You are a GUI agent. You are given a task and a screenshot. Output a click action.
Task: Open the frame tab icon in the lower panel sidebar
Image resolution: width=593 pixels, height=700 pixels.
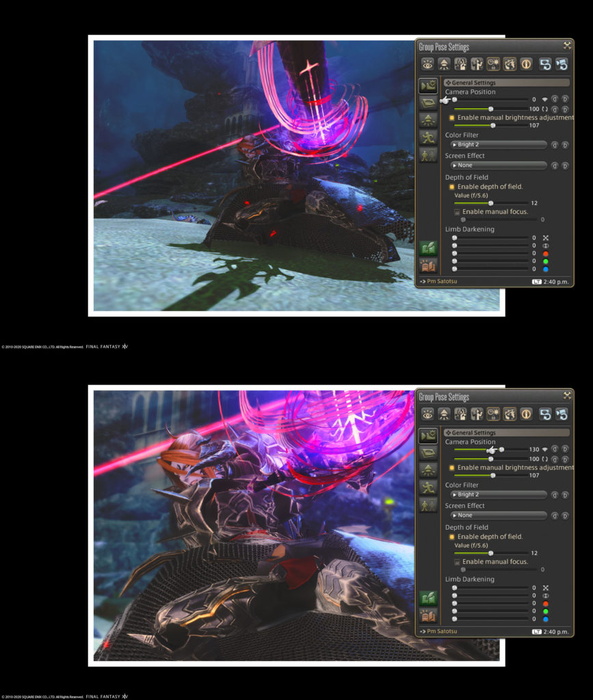point(428,453)
